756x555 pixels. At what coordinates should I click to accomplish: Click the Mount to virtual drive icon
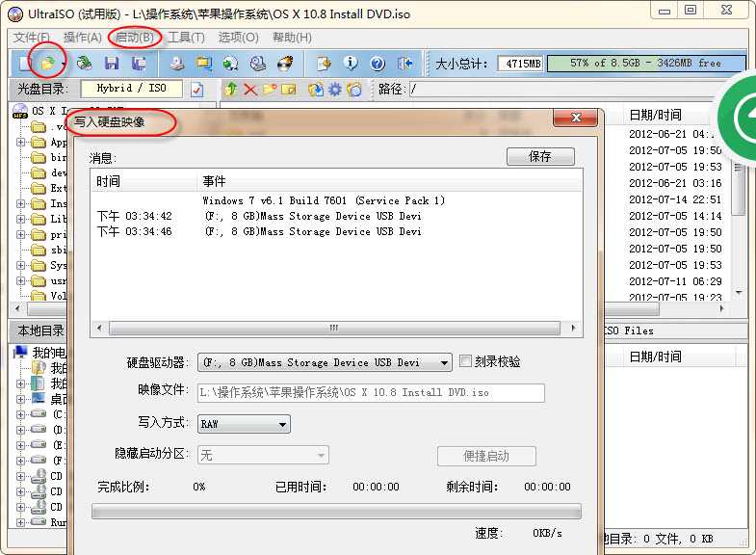[258, 64]
